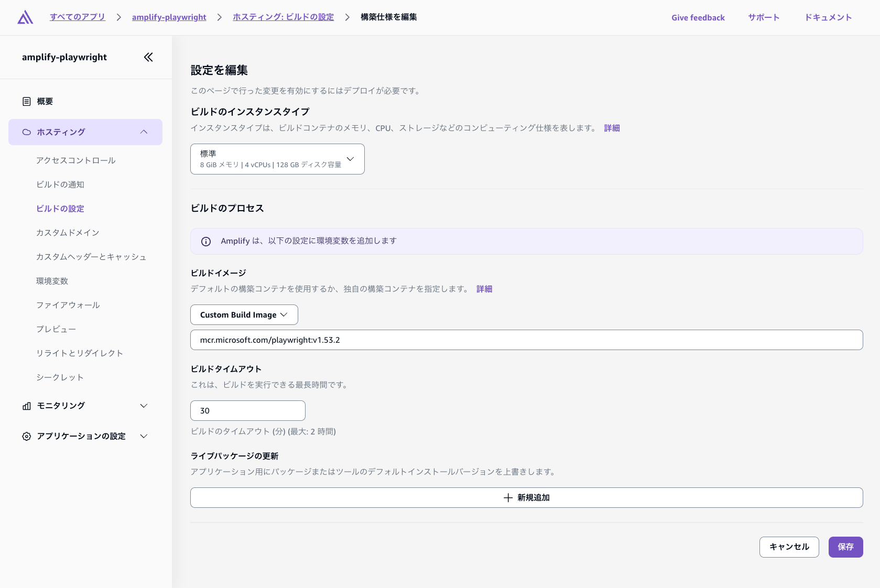Go to アクセスコントロール
This screenshot has height=588, width=880.
76,160
